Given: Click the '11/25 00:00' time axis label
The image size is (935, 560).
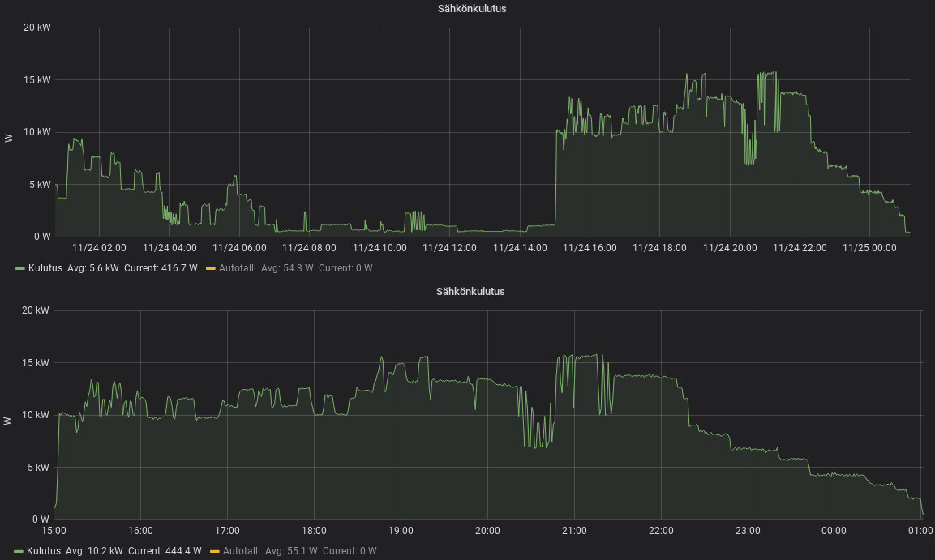Looking at the screenshot, I should 869,249.
